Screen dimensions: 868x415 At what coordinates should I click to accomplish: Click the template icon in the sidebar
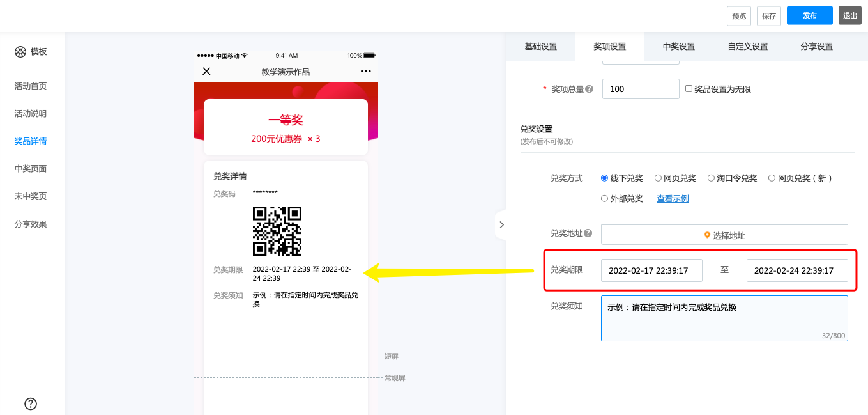[20, 52]
